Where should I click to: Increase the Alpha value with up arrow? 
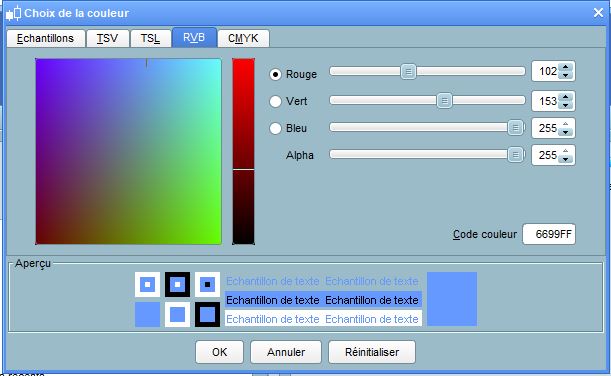pos(565,151)
